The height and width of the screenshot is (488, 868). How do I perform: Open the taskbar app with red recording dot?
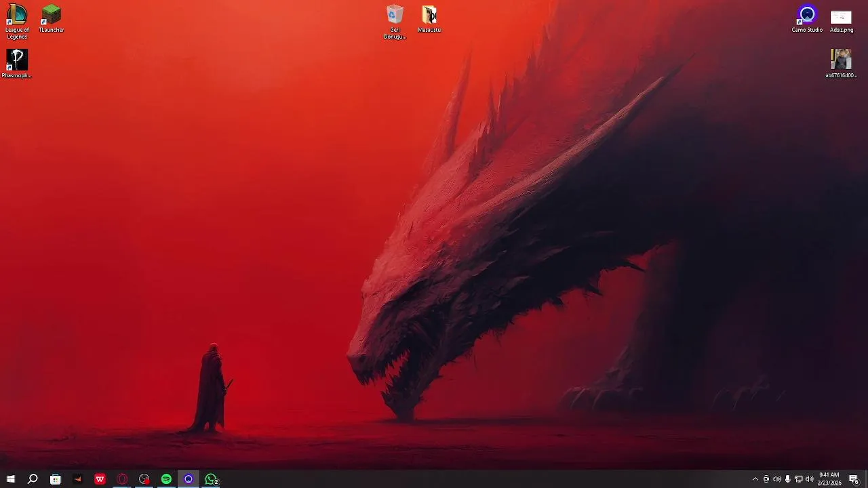pyautogui.click(x=144, y=479)
